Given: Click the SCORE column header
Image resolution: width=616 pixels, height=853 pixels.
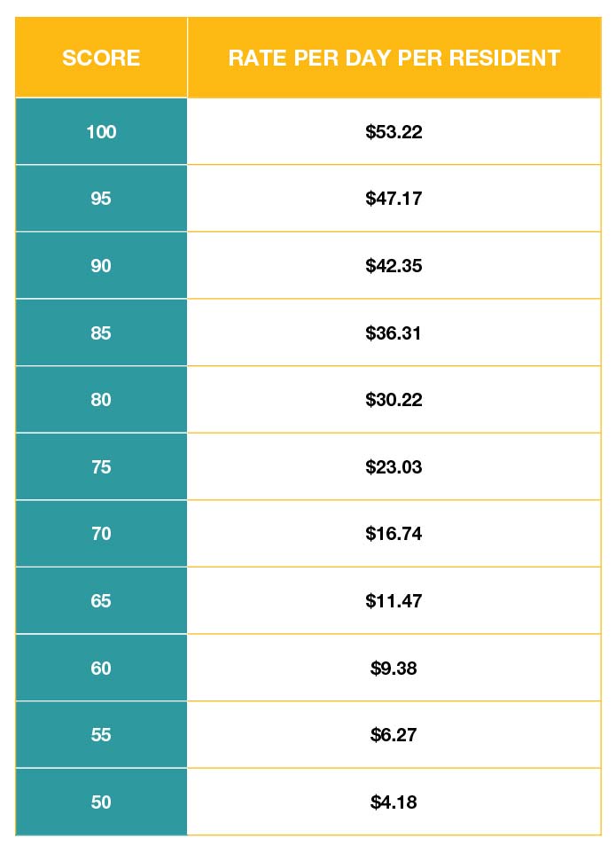Looking at the screenshot, I should click(x=101, y=58).
